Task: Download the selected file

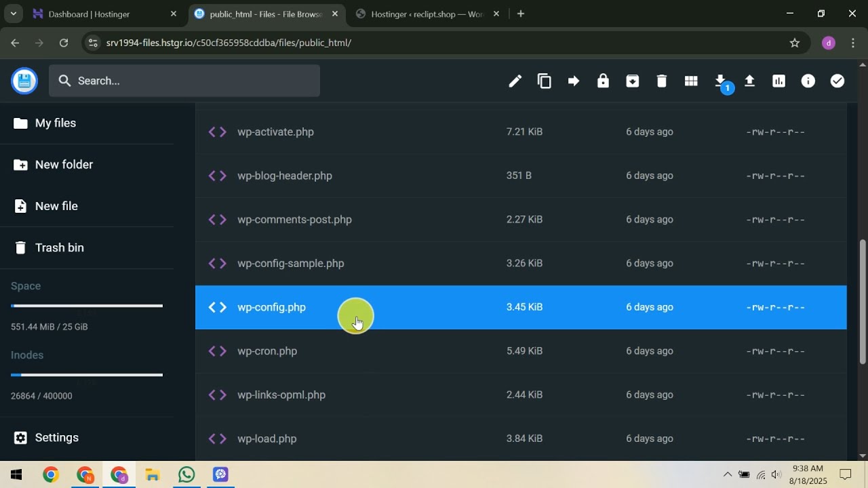Action: (x=721, y=81)
